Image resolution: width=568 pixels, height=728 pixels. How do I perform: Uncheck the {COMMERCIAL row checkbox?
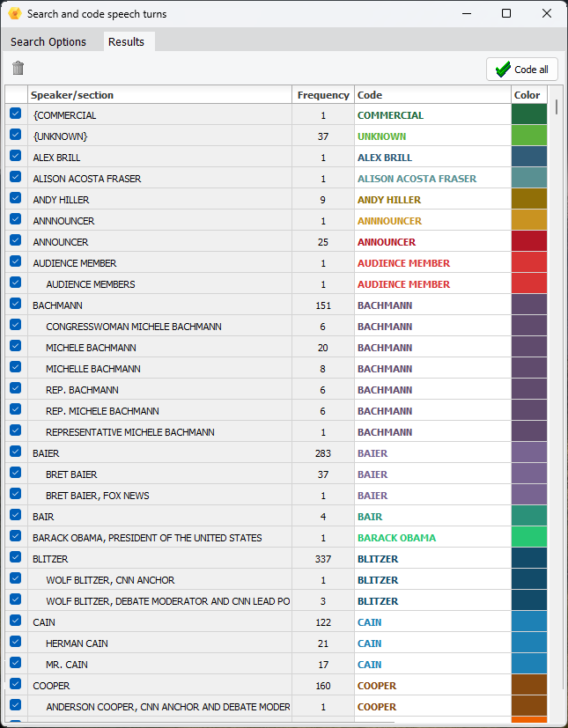(x=15, y=114)
